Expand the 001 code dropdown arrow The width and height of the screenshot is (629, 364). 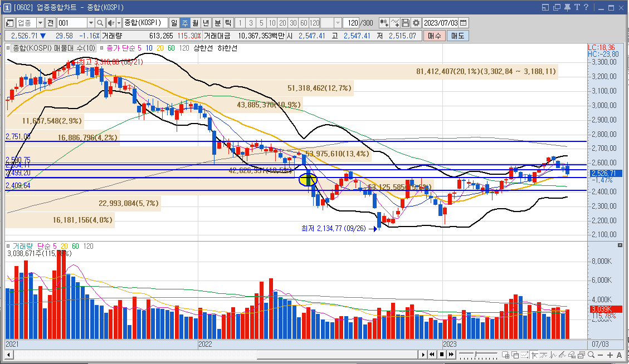[91, 23]
